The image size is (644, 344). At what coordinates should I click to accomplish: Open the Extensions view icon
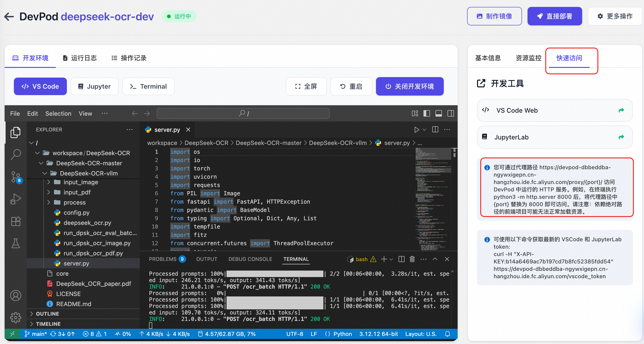pos(15,221)
